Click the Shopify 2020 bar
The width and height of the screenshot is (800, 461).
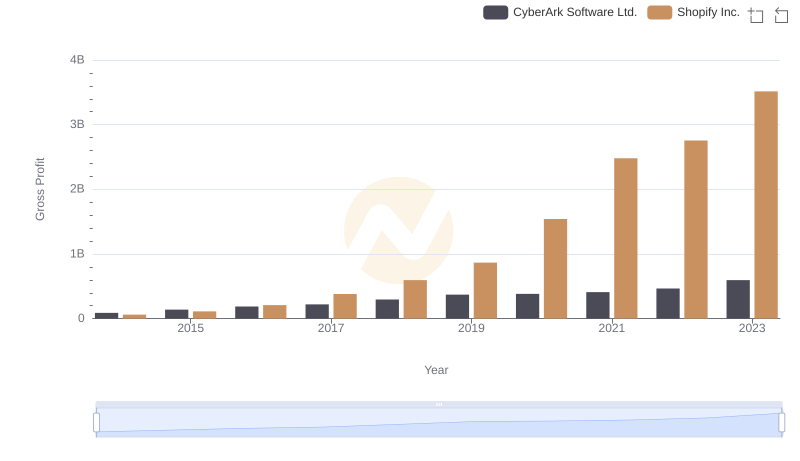[556, 269]
